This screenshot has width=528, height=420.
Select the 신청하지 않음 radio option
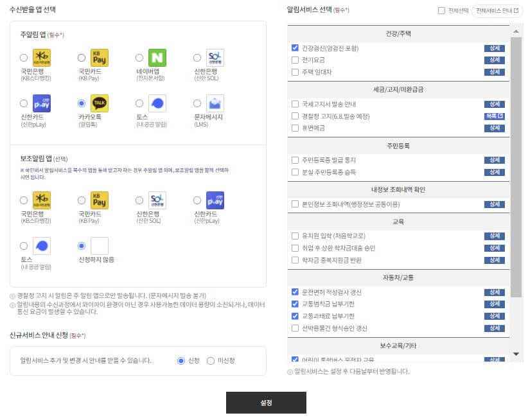pos(80,245)
